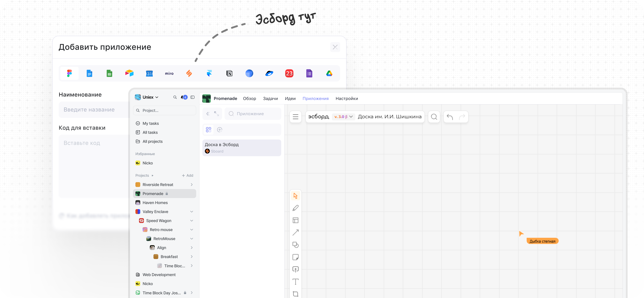Image resolution: width=644 pixels, height=298 pixels.
Task: Select the arrow line tool
Action: tap(295, 233)
